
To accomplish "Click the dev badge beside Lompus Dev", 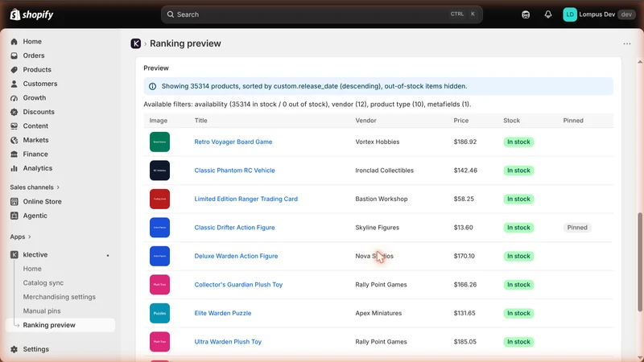I will coord(626,14).
